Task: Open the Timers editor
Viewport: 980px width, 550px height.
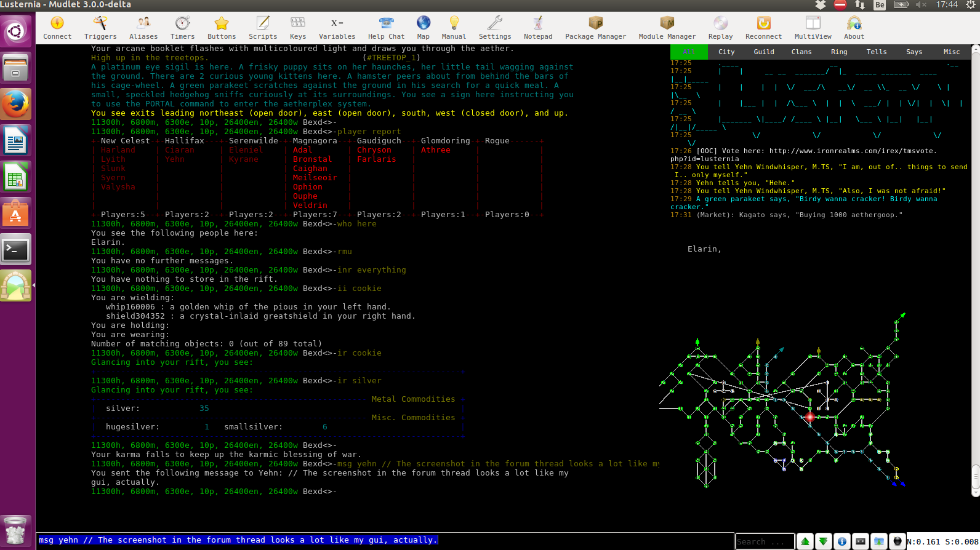Action: 183,28
